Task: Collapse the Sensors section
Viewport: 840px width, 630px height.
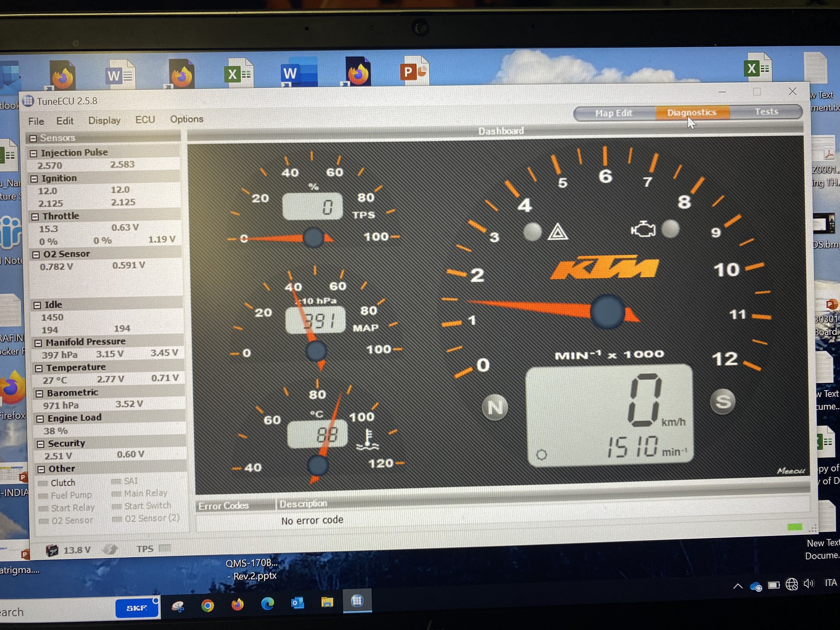Action: 33,138
